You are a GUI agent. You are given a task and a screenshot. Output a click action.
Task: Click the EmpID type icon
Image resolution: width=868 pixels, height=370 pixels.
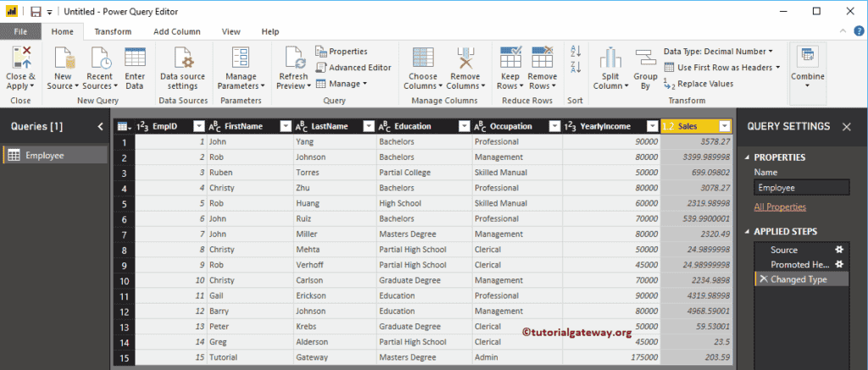click(142, 127)
